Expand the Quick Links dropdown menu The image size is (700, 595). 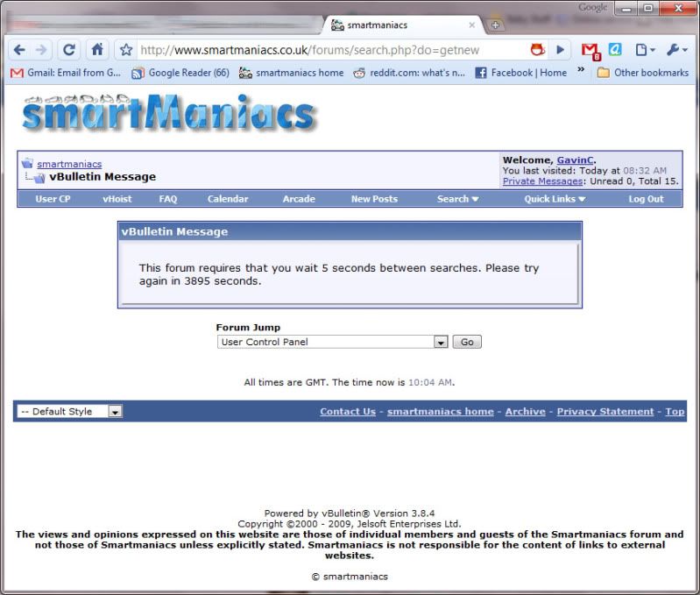[555, 199]
